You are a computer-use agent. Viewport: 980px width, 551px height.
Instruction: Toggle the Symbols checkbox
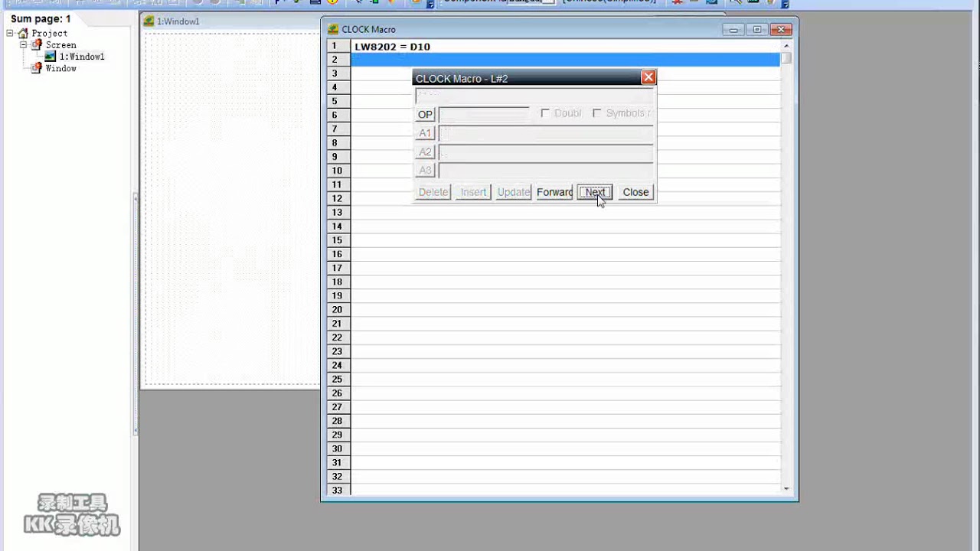tap(596, 113)
